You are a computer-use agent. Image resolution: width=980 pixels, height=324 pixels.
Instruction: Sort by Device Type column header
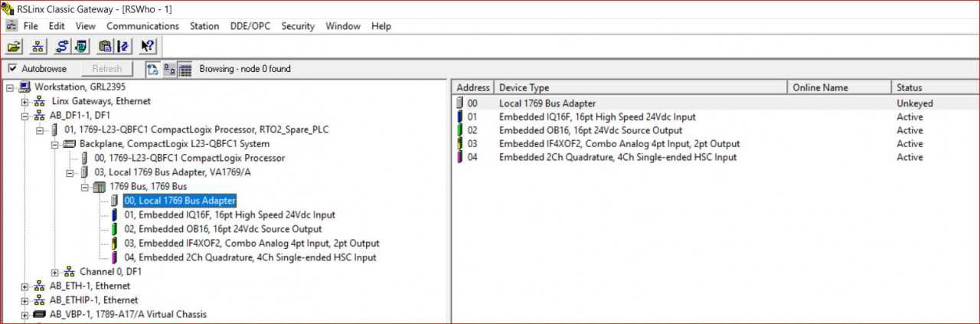(641, 87)
